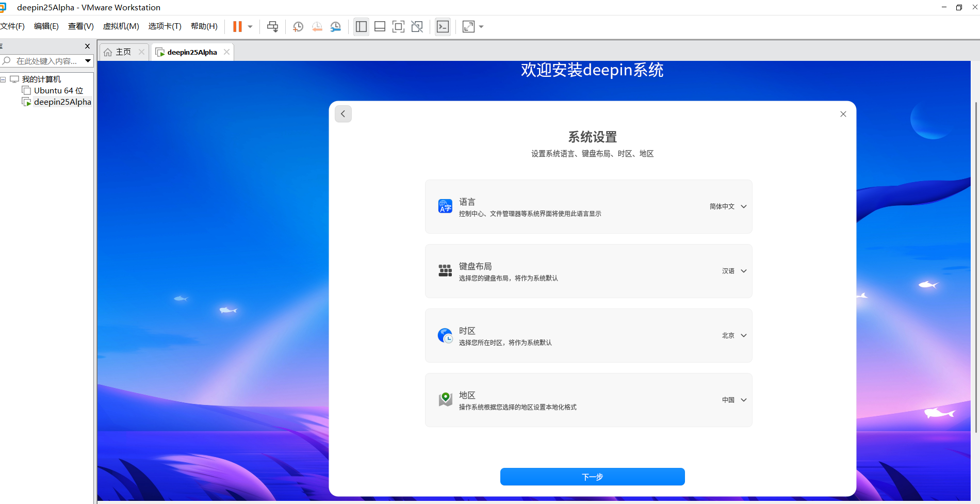980x504 pixels.
Task: Go back using the installer back arrow
Action: (343, 114)
